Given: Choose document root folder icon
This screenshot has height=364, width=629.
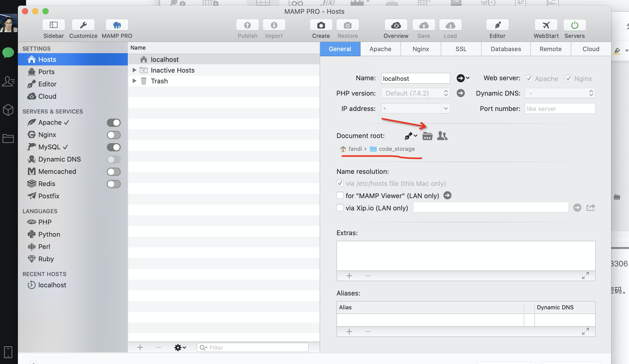Looking at the screenshot, I should [x=427, y=136].
